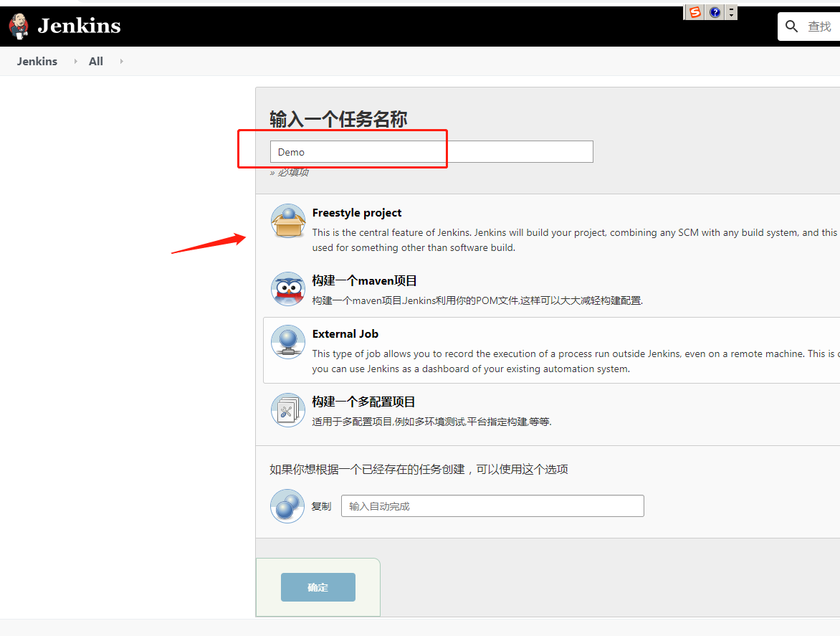This screenshot has width=840, height=636.
Task: Expand the arrow after Jenkins breadcrumb
Action: pyautogui.click(x=75, y=62)
